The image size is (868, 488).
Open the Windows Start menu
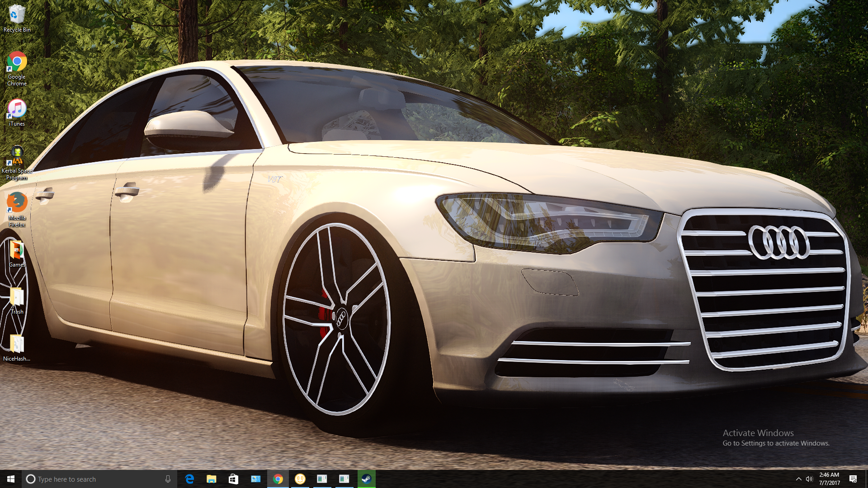tap(11, 479)
